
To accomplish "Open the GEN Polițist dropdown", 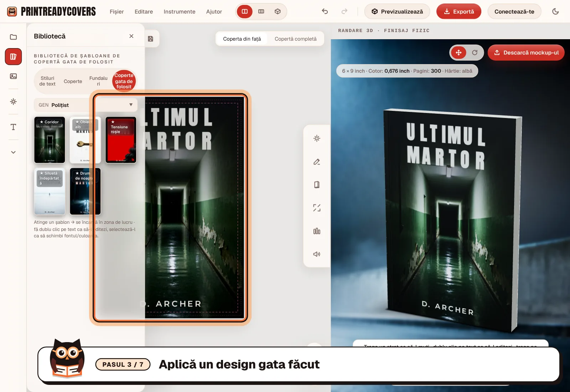I will [86, 105].
